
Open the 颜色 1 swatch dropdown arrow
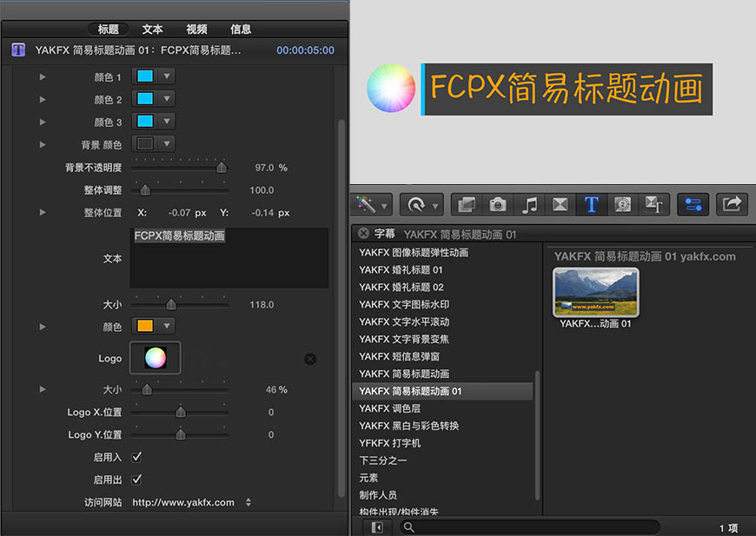[x=167, y=76]
